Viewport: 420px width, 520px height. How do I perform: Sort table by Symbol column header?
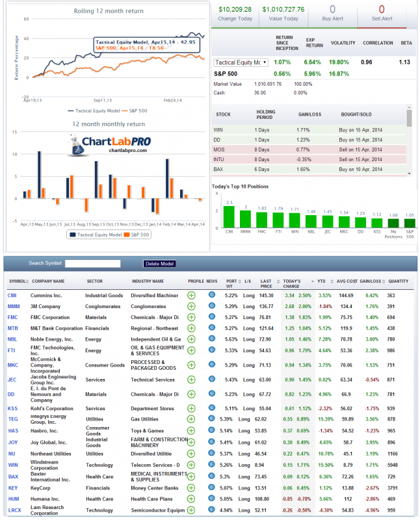point(18,281)
